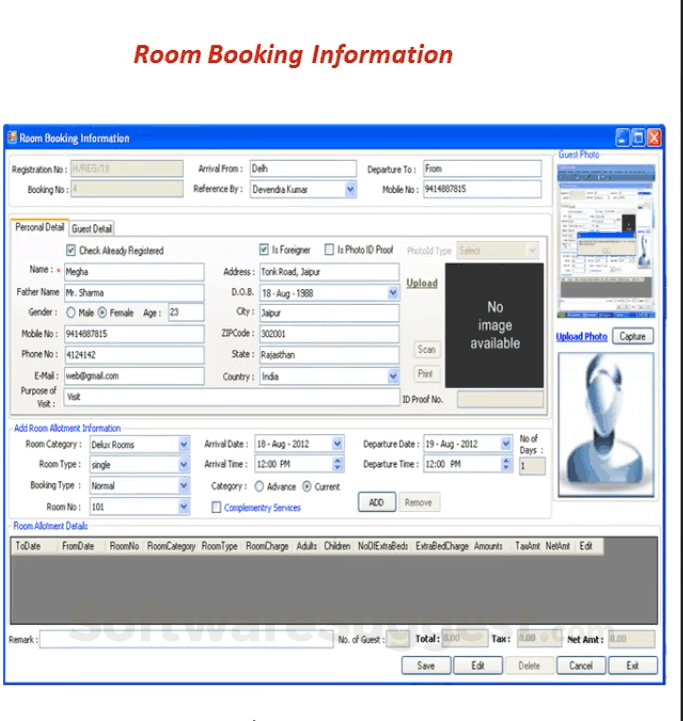Click the Edit button at bottom
683x721 pixels.
pyautogui.click(x=477, y=665)
